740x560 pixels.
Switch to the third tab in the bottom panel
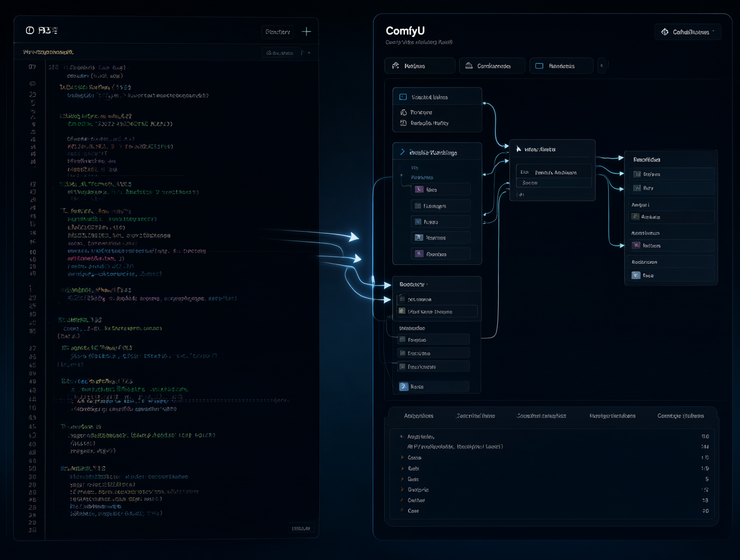tap(541, 416)
